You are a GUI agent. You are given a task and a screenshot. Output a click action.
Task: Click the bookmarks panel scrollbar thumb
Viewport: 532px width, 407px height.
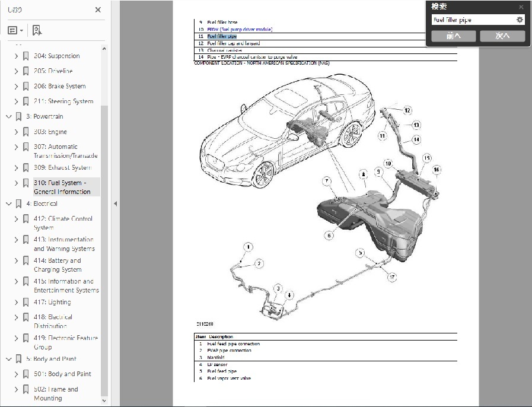[104, 250]
